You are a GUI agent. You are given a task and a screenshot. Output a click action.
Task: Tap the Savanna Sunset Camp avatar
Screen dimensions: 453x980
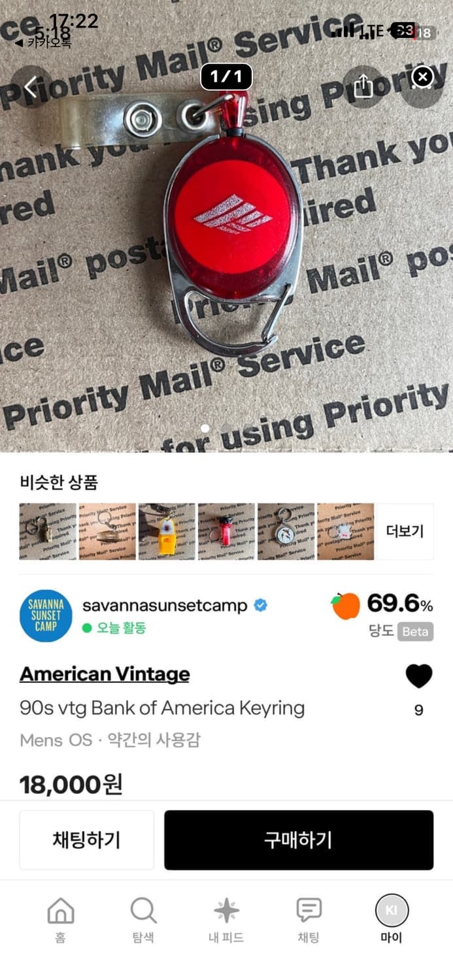point(46,616)
